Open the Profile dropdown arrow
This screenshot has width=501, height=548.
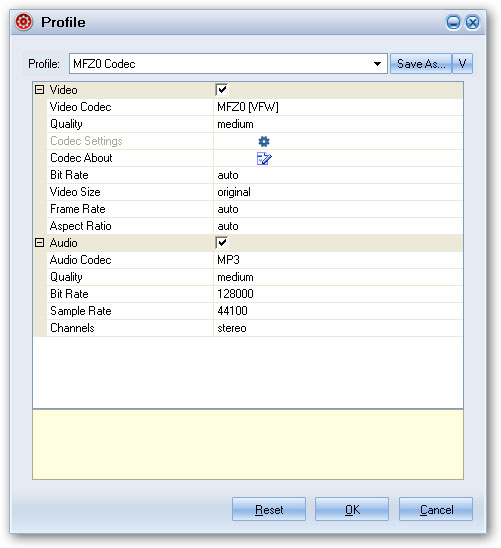point(377,64)
